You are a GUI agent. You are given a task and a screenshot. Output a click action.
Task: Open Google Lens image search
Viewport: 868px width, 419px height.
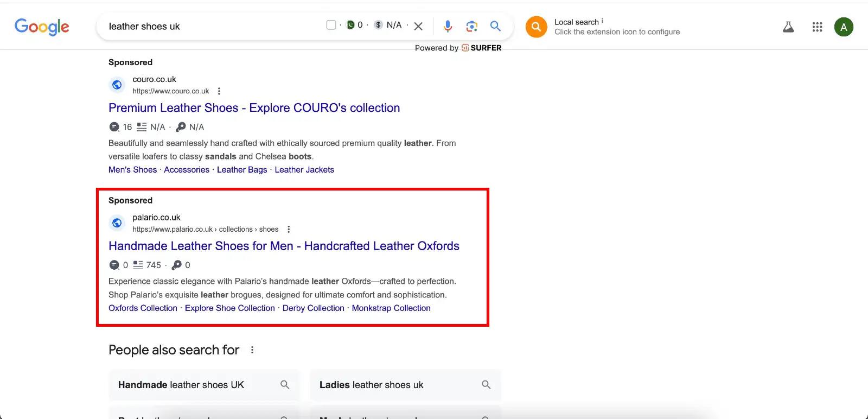pyautogui.click(x=471, y=26)
